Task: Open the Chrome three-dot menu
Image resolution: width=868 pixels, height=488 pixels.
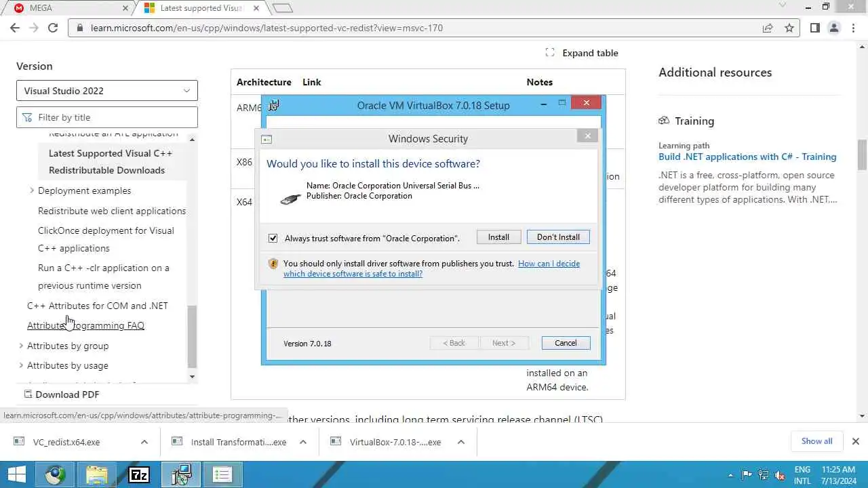Action: point(853,28)
